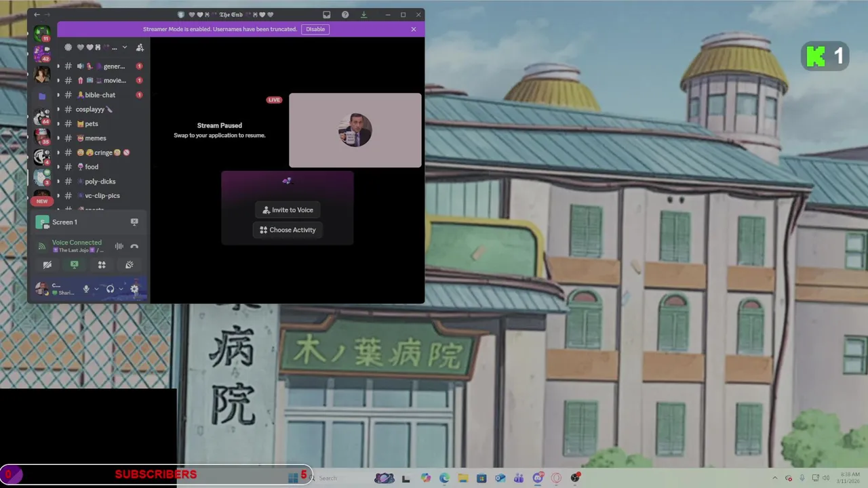Open the food channel
The image size is (868, 488).
pyautogui.click(x=102, y=167)
